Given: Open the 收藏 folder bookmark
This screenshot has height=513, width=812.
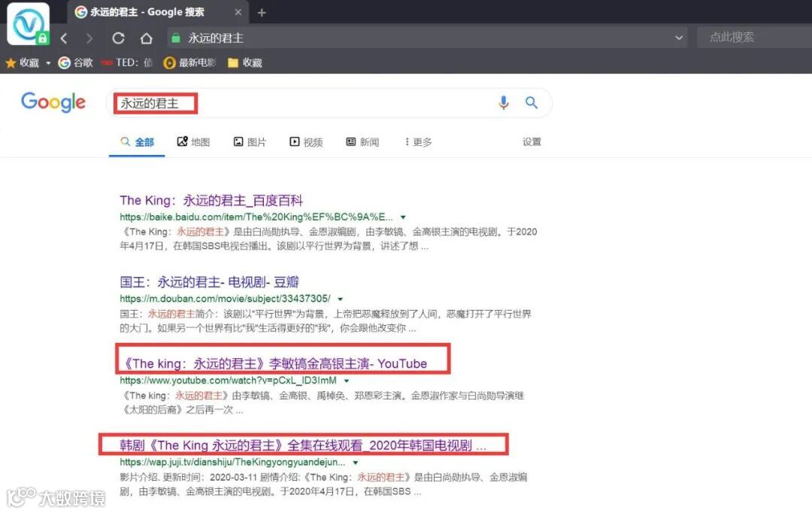Looking at the screenshot, I should click(245, 62).
